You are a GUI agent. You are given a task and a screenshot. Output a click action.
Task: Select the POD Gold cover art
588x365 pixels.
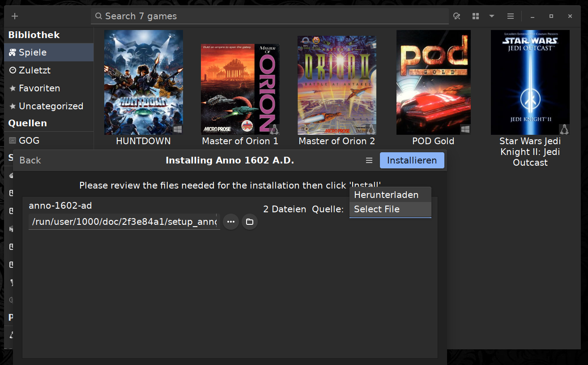pos(434,82)
